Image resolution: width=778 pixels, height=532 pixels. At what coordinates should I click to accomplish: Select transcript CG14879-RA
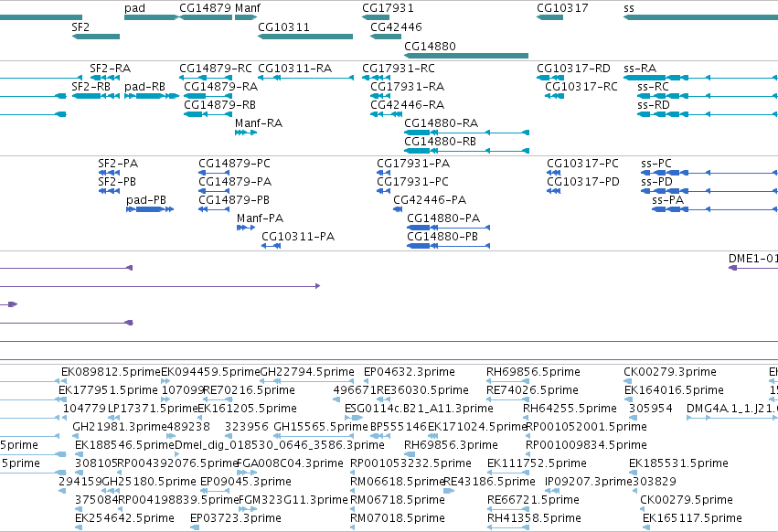pyautogui.click(x=208, y=96)
